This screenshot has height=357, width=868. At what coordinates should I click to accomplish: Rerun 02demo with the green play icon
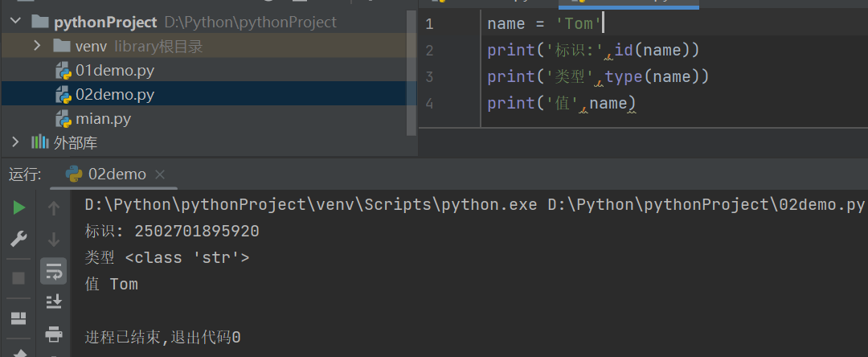coord(18,208)
